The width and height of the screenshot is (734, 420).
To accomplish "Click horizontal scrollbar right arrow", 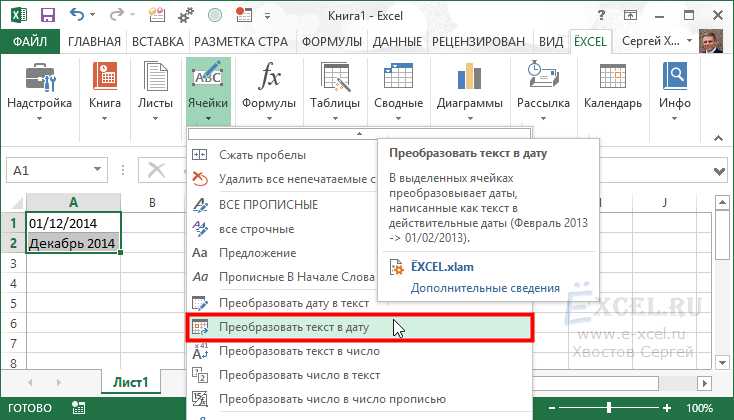I will 705,383.
